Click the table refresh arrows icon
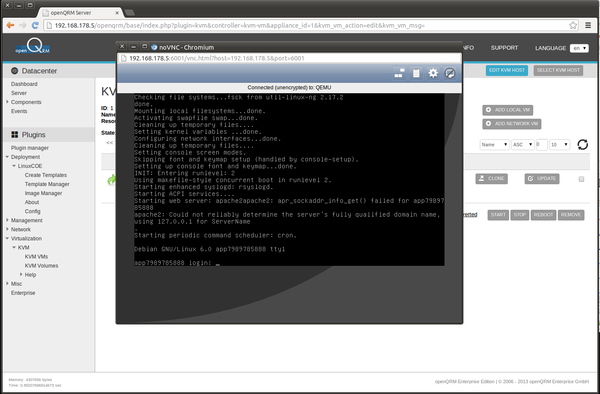 click(582, 145)
